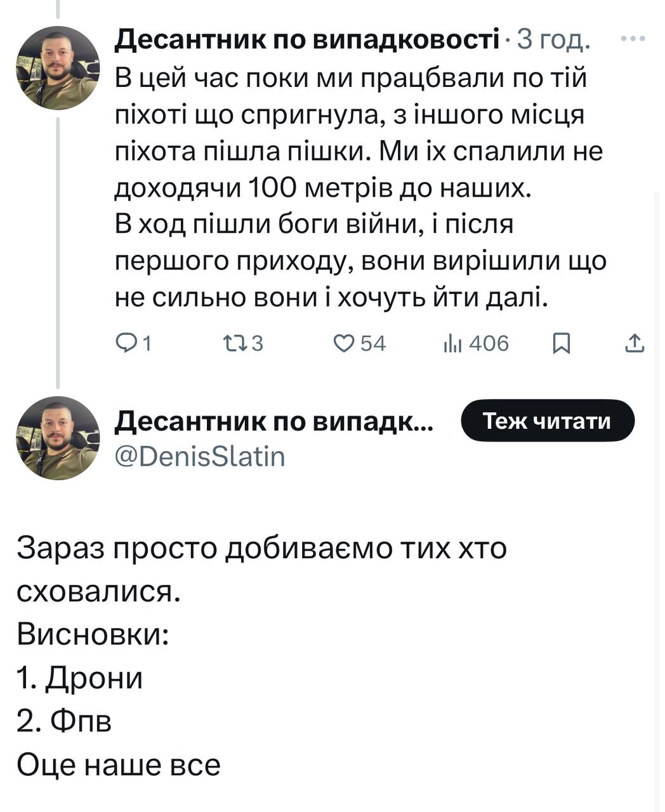The height and width of the screenshot is (812, 665).
Task: Open the @DenisSlatin handle
Action: (x=200, y=456)
